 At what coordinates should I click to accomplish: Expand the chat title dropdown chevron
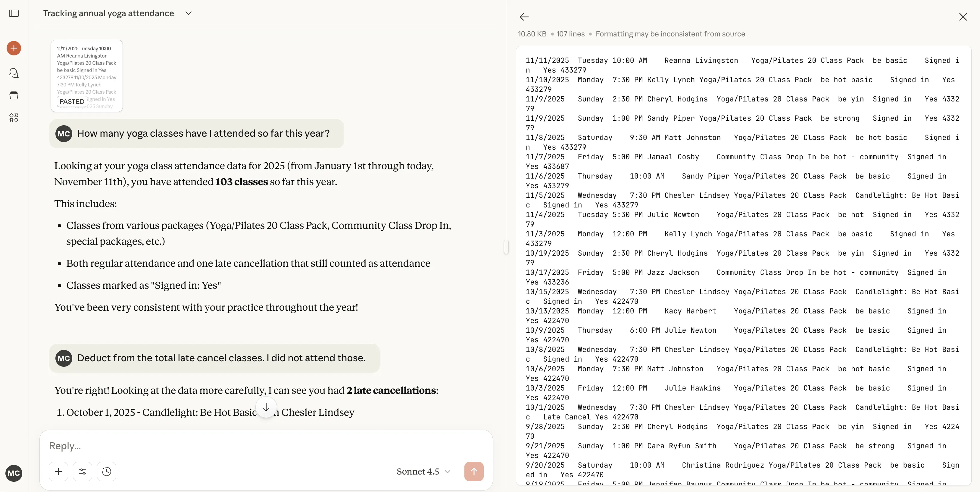pos(188,13)
